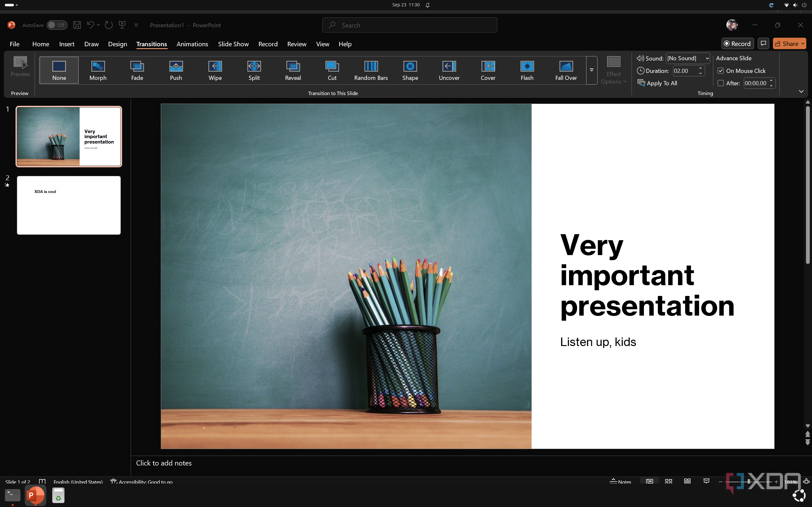Select the Morph transition
812x507 pixels.
pos(98,70)
